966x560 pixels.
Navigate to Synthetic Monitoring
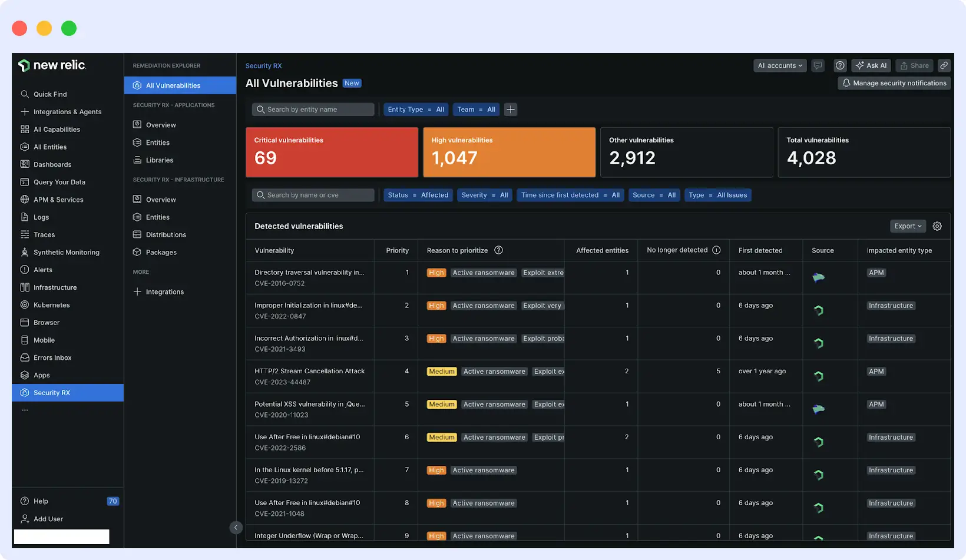pos(66,252)
